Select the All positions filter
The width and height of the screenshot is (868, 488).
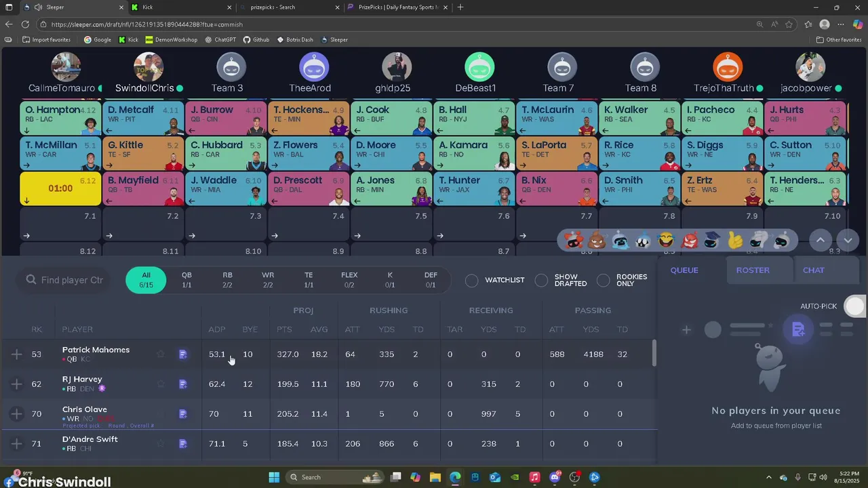(x=146, y=280)
